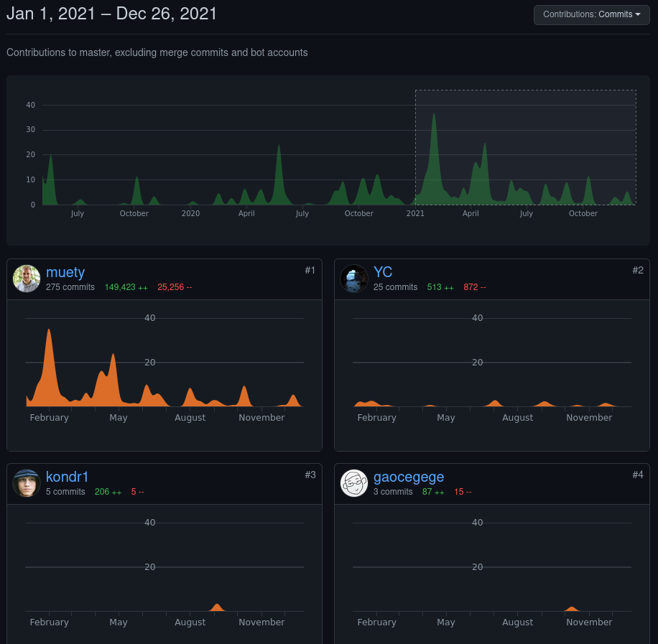This screenshot has height=644, width=658.
Task: Click gaocegege's 15 -- deletions count
Action: tap(463, 492)
